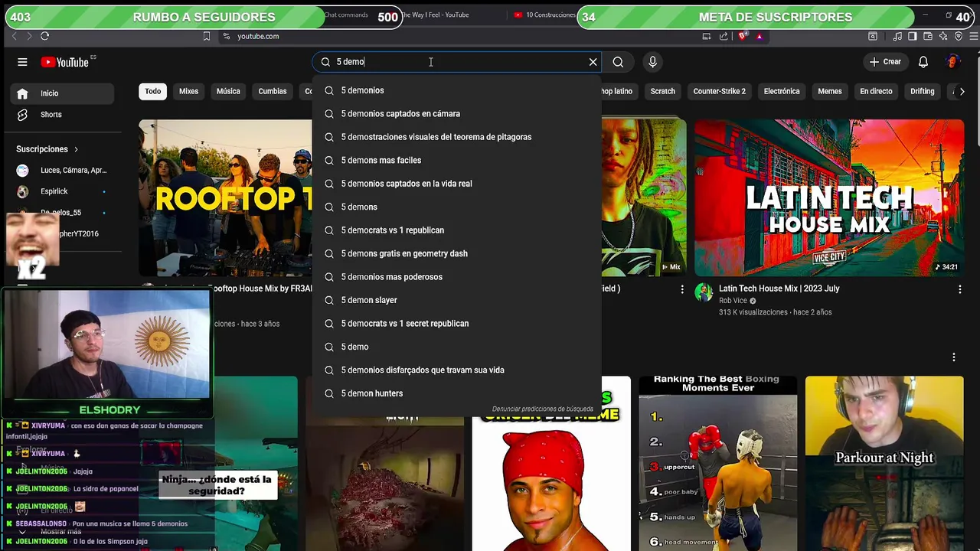This screenshot has height=551, width=980.
Task: Open the browser main menu icon
Action: (x=973, y=36)
